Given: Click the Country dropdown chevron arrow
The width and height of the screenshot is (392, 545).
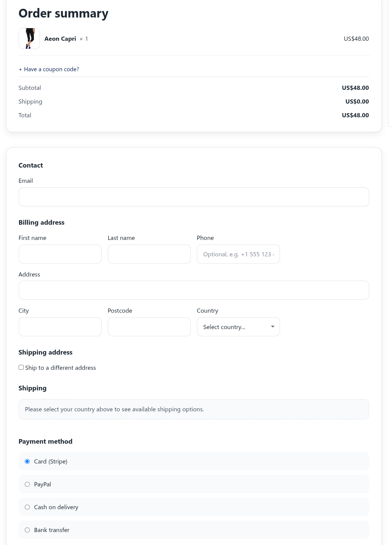Looking at the screenshot, I should tap(272, 327).
